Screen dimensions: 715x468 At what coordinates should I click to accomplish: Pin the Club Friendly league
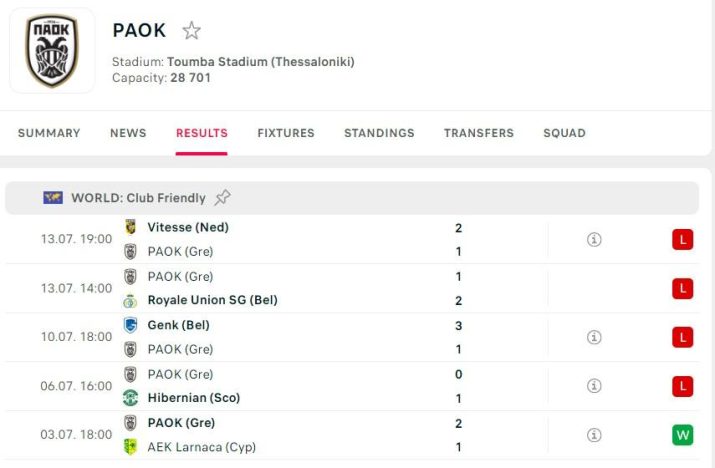coord(222,198)
